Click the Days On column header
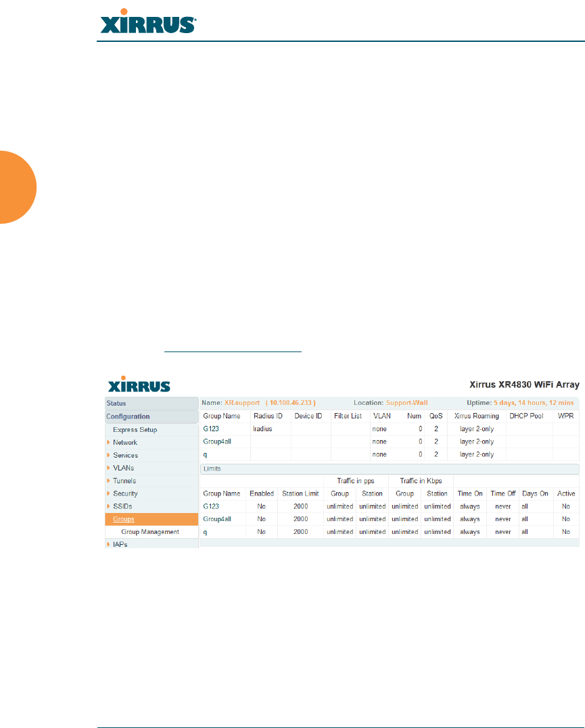The width and height of the screenshot is (585, 728). (535, 493)
